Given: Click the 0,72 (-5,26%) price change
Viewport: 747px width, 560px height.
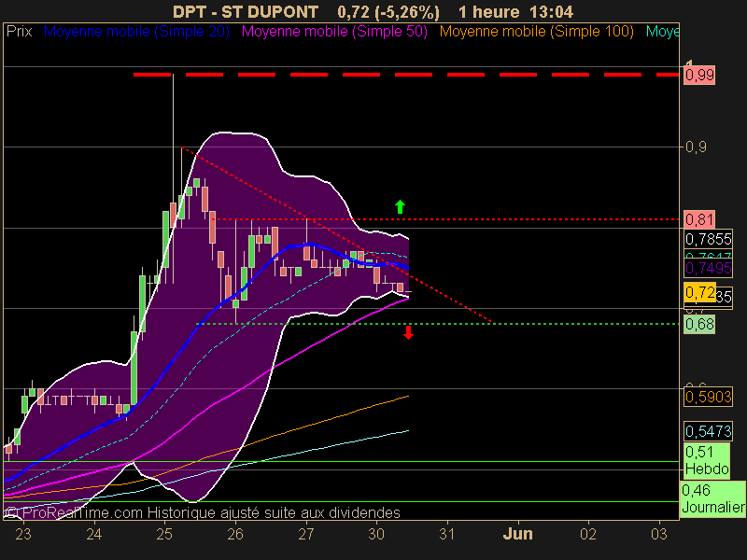Looking at the screenshot, I should pyautogui.click(x=388, y=12).
